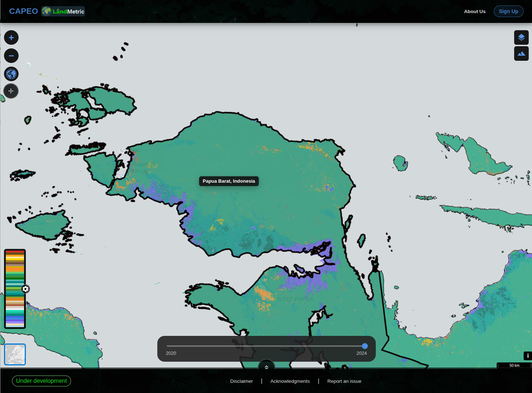Show map info with the i button
Image resolution: width=532 pixels, height=393 pixels.
[x=528, y=356]
